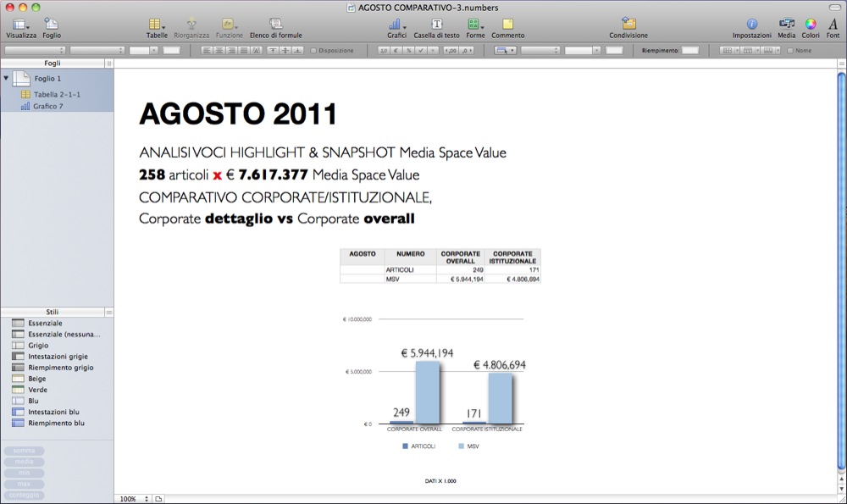
Task: Open the Condivisione sharing icon
Action: tap(628, 25)
